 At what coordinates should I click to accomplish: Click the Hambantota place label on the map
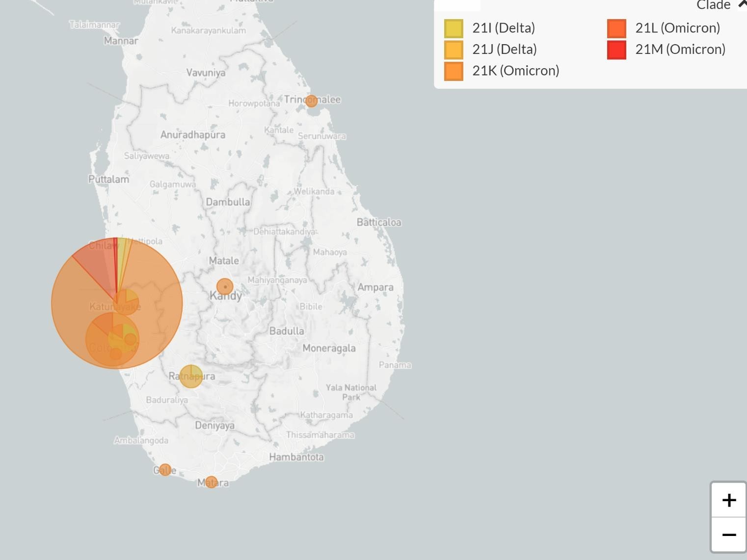(296, 457)
